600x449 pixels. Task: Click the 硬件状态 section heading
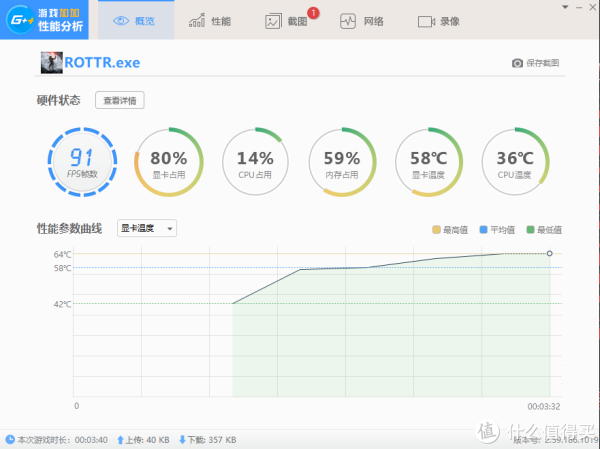pyautogui.click(x=58, y=100)
